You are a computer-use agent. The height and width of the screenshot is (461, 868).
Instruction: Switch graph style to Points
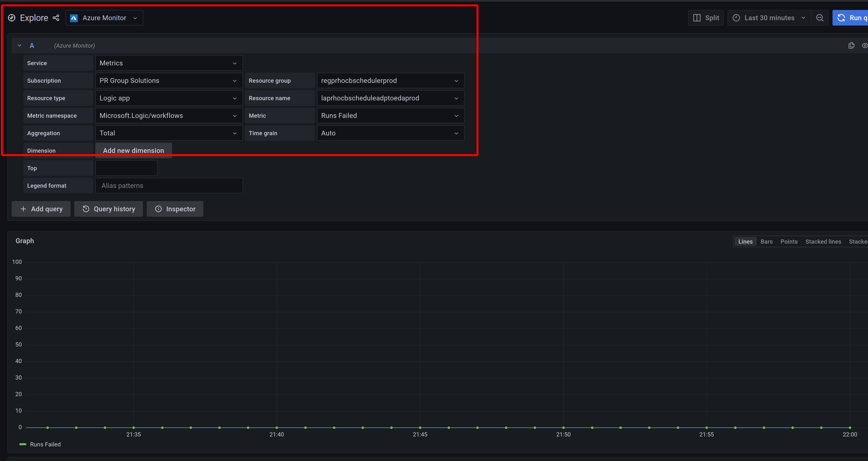point(789,241)
